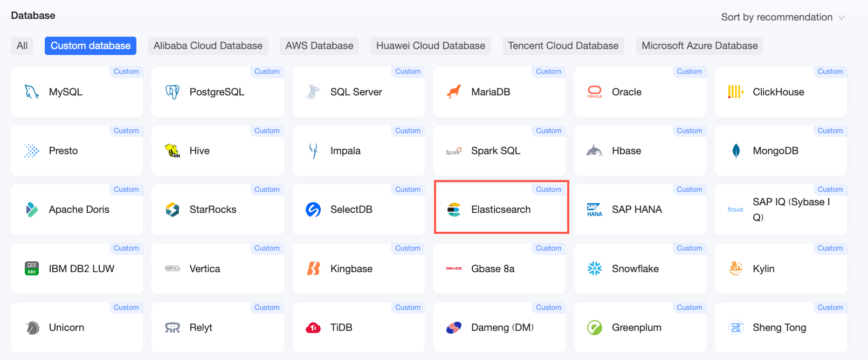This screenshot has width=868, height=360.
Task: Pick the Snowflake database label
Action: tap(635, 268)
